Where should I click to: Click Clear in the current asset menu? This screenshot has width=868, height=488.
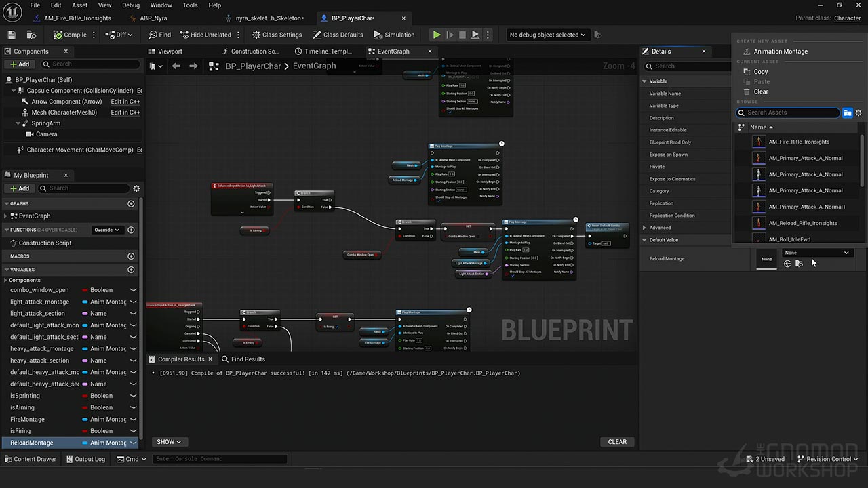[761, 91]
